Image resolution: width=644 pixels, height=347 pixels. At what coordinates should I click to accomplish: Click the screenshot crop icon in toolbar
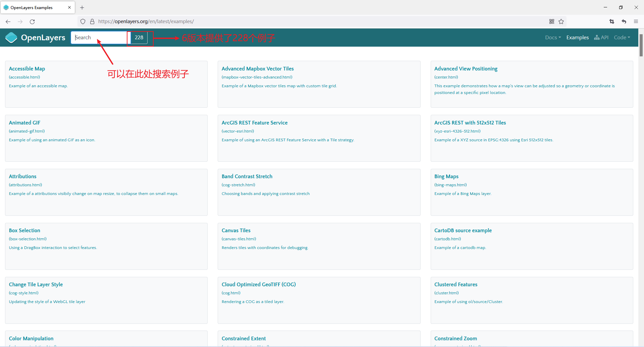click(x=612, y=21)
